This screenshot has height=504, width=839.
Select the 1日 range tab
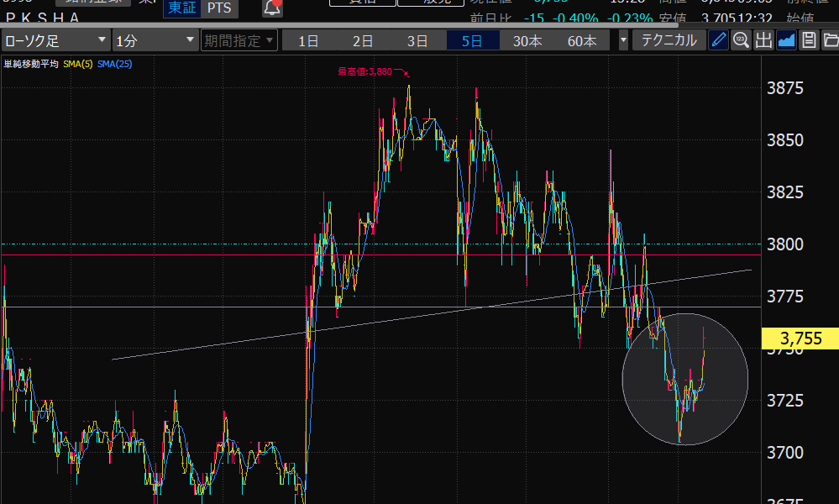308,40
